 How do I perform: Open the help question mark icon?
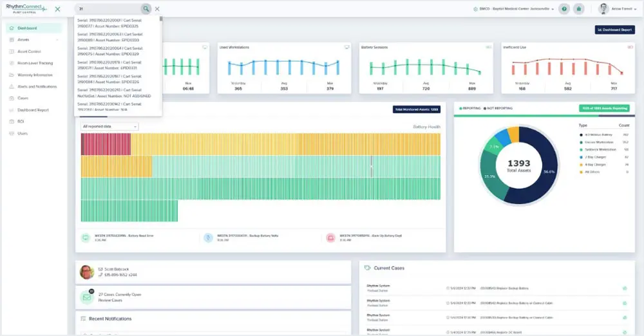coord(564,8)
